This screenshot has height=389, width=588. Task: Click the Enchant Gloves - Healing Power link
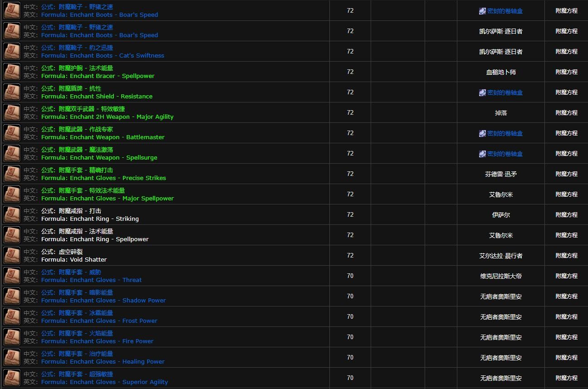click(103, 362)
